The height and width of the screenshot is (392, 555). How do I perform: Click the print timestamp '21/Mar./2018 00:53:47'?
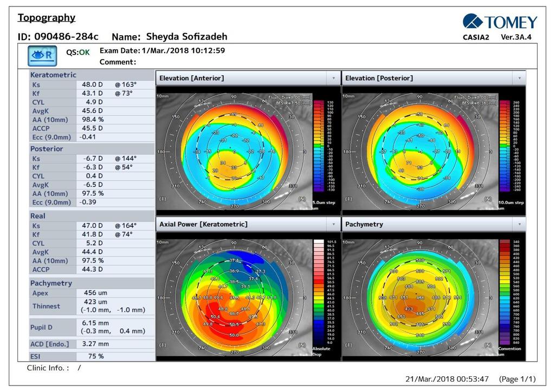[447, 379]
